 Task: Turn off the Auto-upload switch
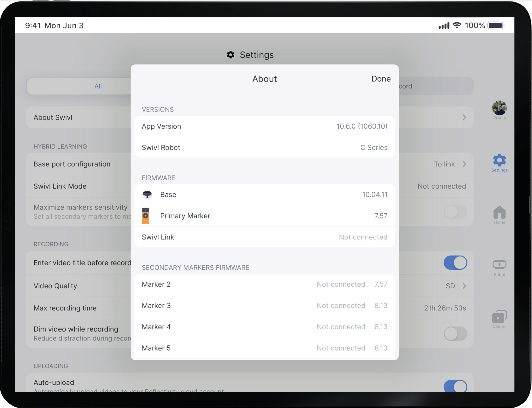coord(455,386)
